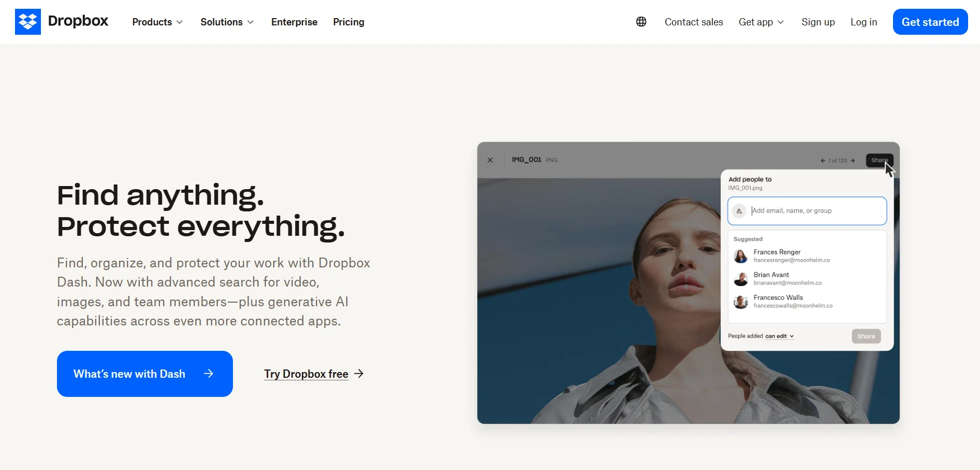Click the Dropbox logo icon
980x470 pixels.
coord(28,22)
